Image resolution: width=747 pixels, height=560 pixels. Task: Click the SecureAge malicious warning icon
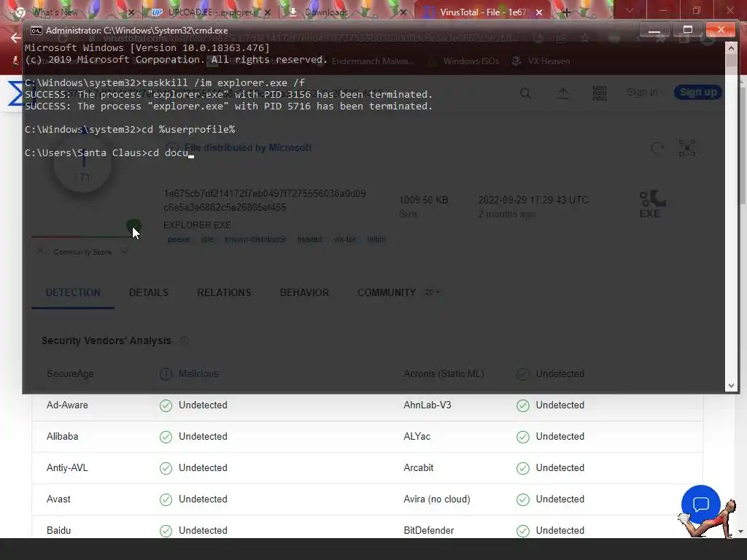coord(166,374)
